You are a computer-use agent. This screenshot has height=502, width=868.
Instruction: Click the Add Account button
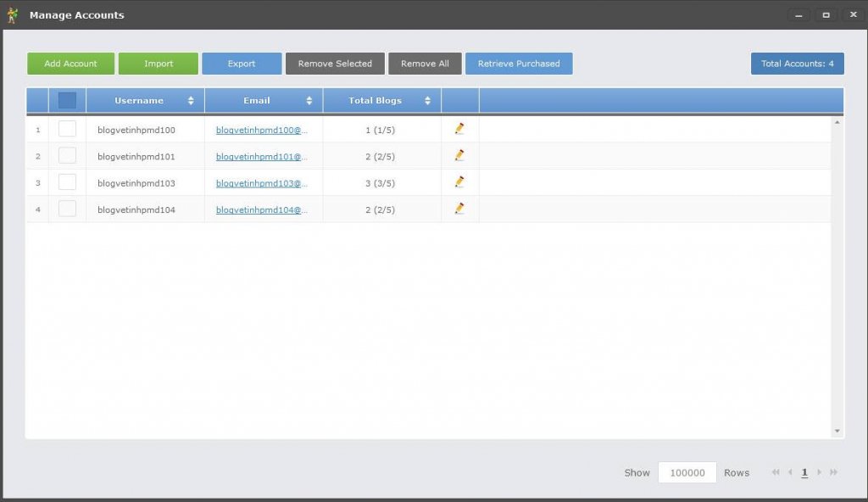[71, 64]
